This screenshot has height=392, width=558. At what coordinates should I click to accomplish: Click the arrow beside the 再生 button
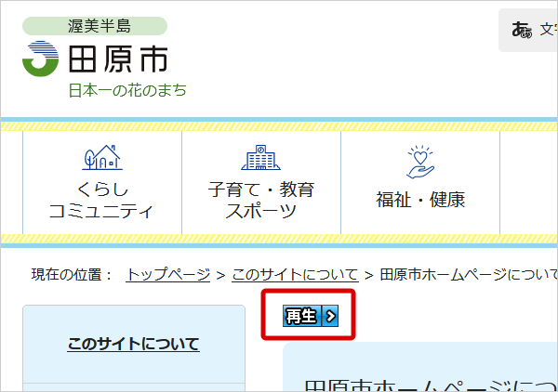(330, 316)
